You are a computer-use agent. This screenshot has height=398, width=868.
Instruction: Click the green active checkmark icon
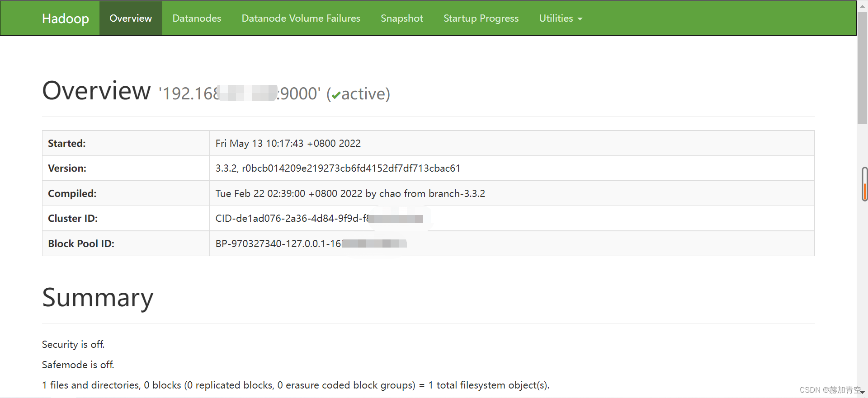[x=336, y=95]
